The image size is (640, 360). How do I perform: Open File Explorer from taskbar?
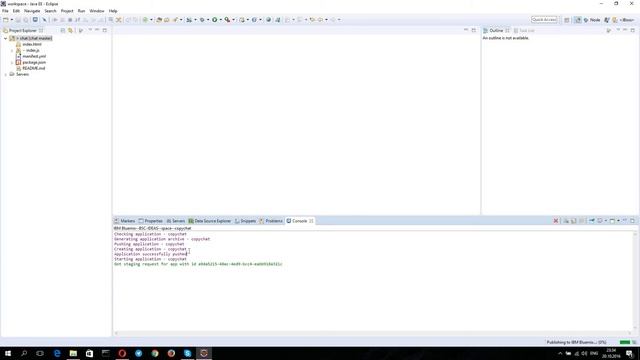point(73,353)
